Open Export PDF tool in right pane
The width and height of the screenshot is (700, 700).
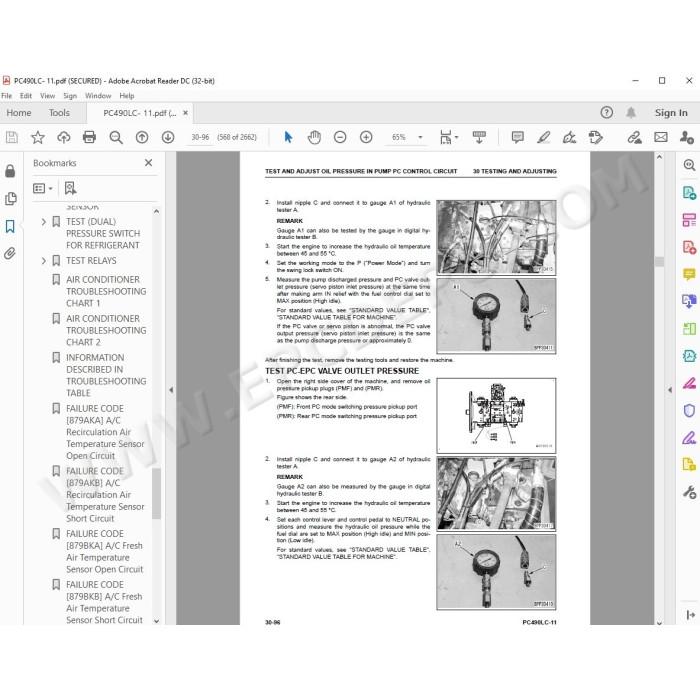689,193
